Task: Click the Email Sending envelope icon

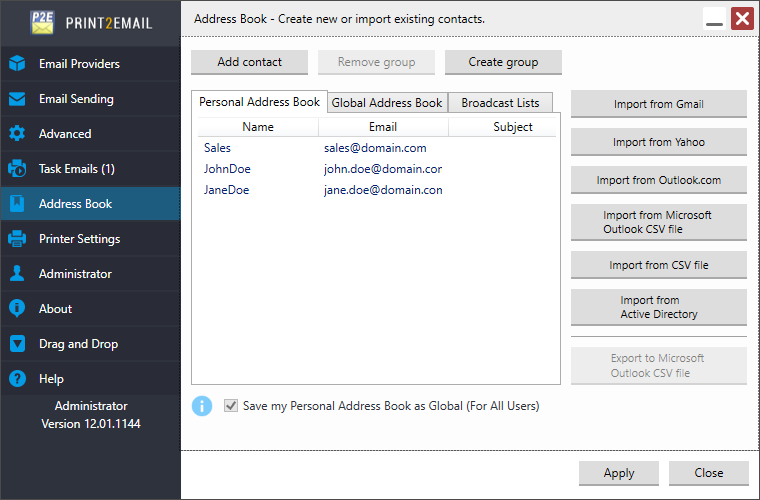Action: [x=17, y=99]
